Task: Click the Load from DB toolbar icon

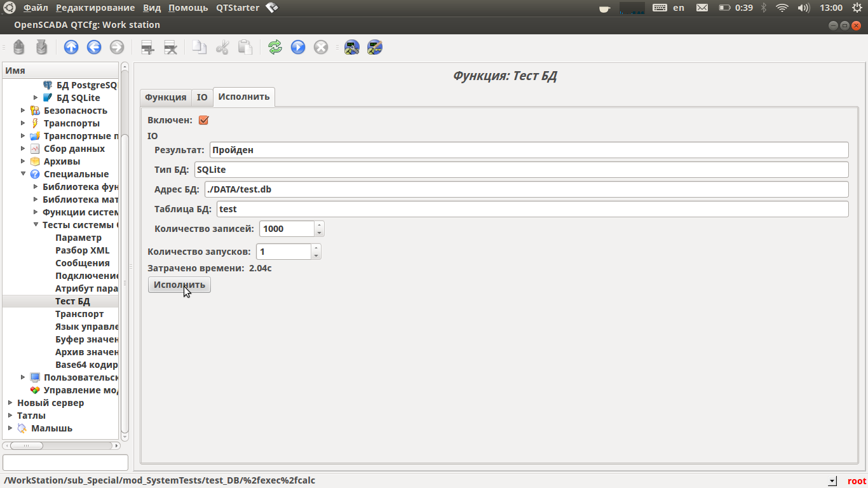Action: click(x=19, y=47)
